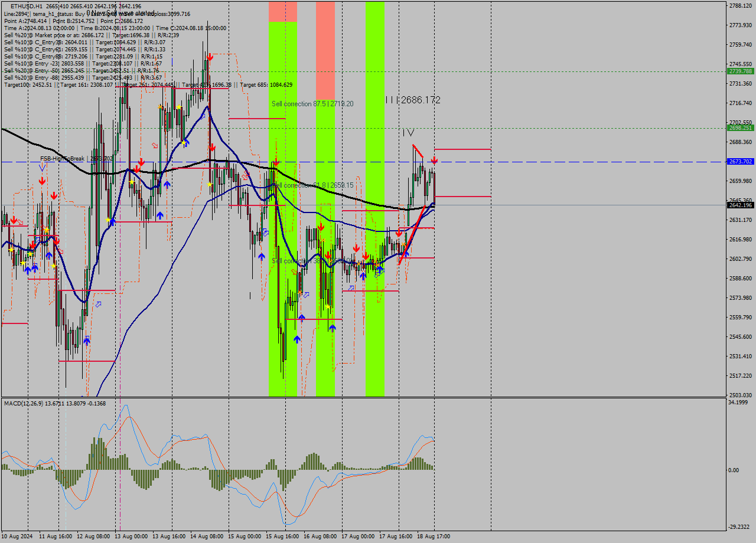
Task: Click price scale value 2545.600
Action: [x=741, y=337]
